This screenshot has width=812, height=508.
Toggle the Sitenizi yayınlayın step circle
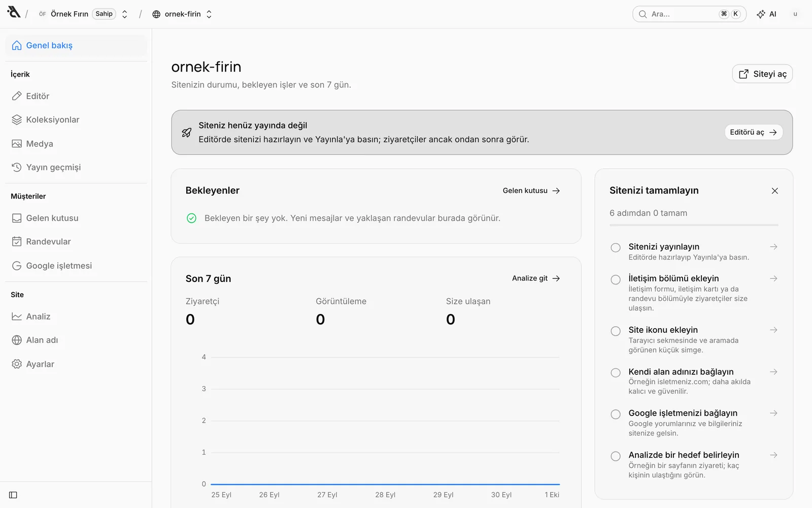[x=616, y=248]
